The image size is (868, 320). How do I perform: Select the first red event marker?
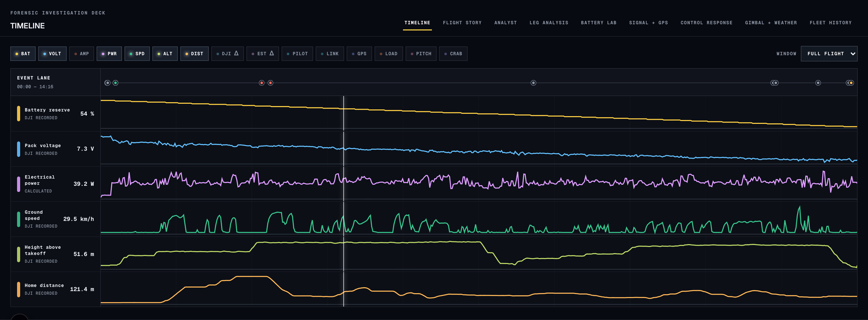261,83
